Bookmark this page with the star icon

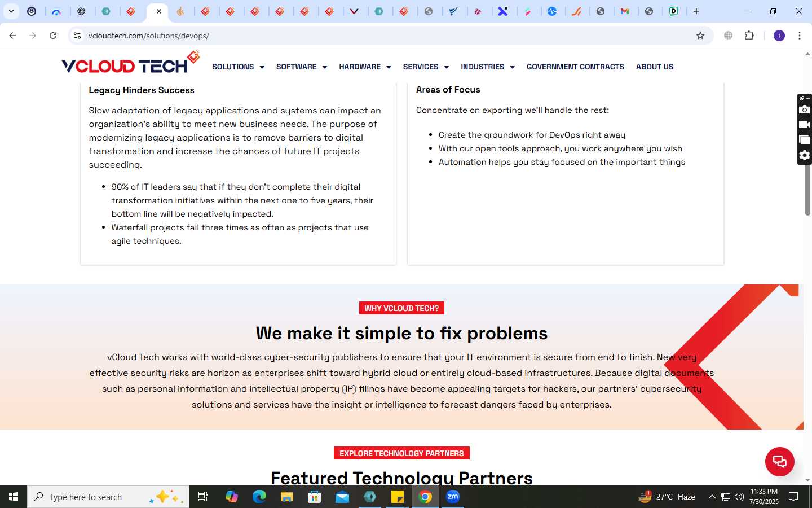700,36
